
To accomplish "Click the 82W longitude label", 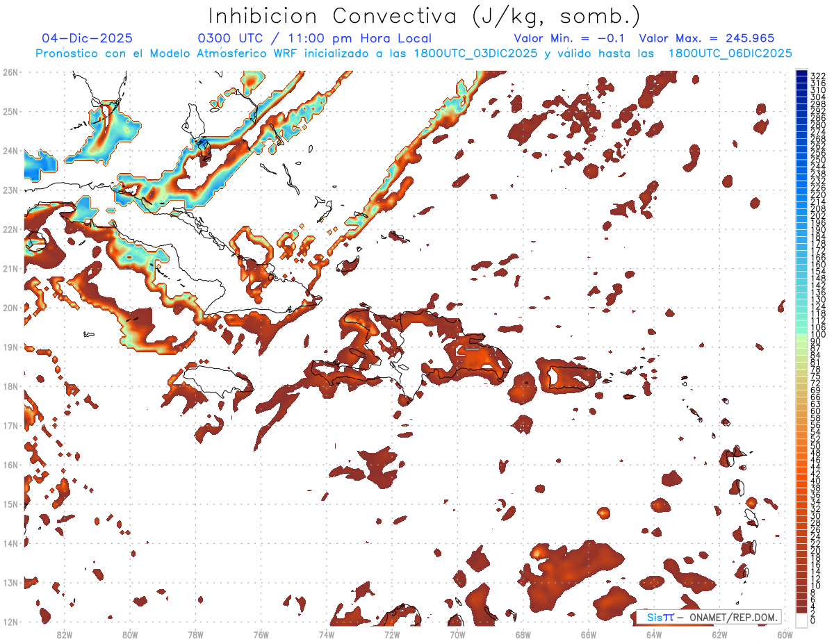I will (65, 634).
